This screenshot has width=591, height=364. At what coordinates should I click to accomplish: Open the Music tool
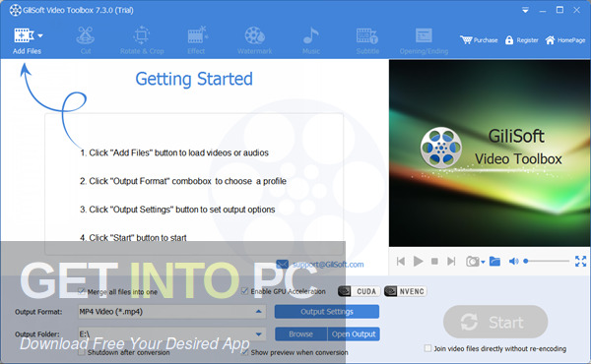coord(311,40)
